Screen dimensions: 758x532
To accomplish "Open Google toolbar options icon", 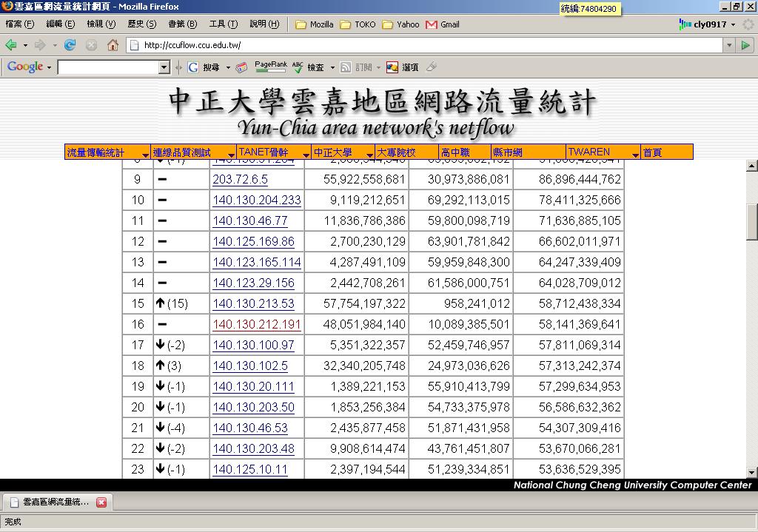I will 392,67.
